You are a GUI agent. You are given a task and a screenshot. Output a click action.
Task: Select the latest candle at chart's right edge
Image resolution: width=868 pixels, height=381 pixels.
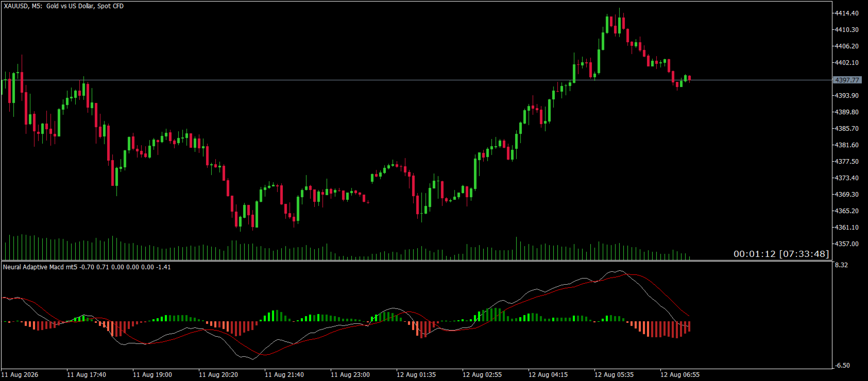(x=689, y=78)
